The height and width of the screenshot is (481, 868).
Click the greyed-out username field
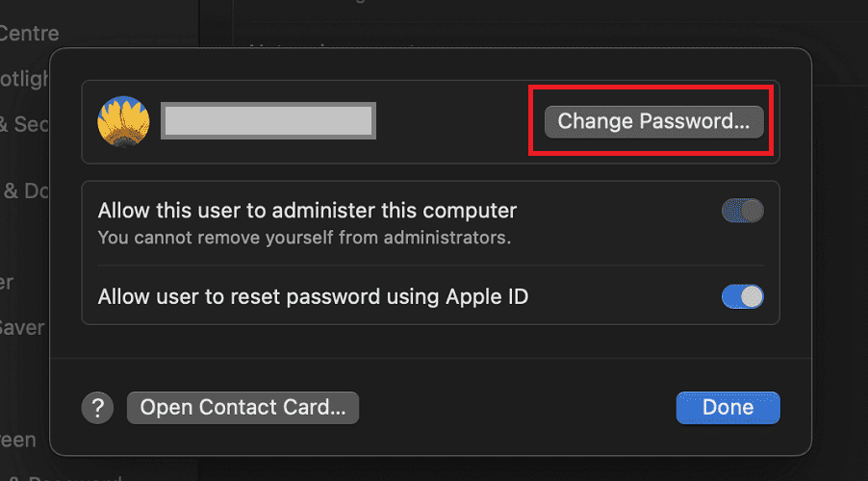(268, 122)
